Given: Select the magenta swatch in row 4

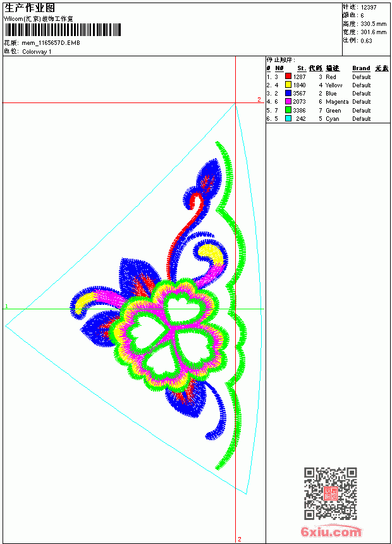Looking at the screenshot, I should click(288, 101).
